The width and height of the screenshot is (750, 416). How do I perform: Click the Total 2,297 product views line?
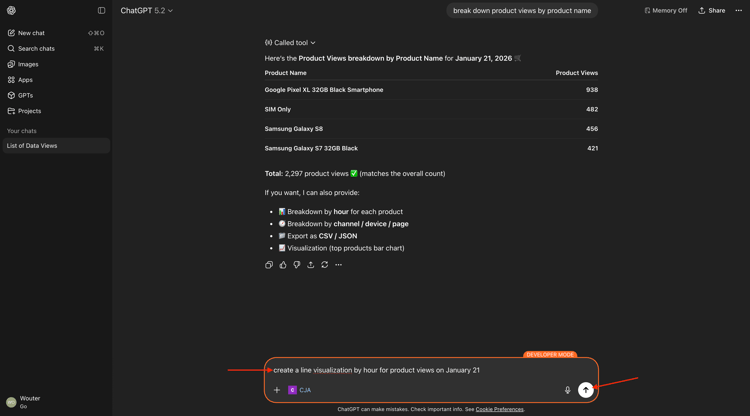[355, 174]
